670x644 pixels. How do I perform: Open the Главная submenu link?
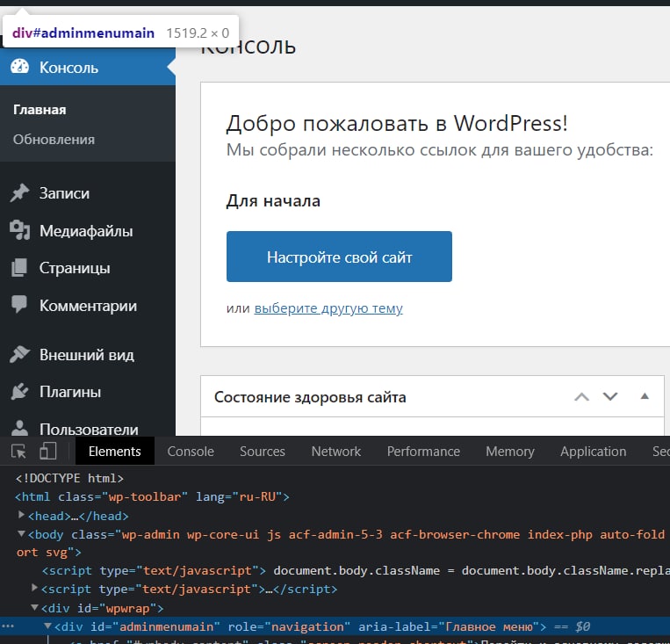click(x=40, y=110)
